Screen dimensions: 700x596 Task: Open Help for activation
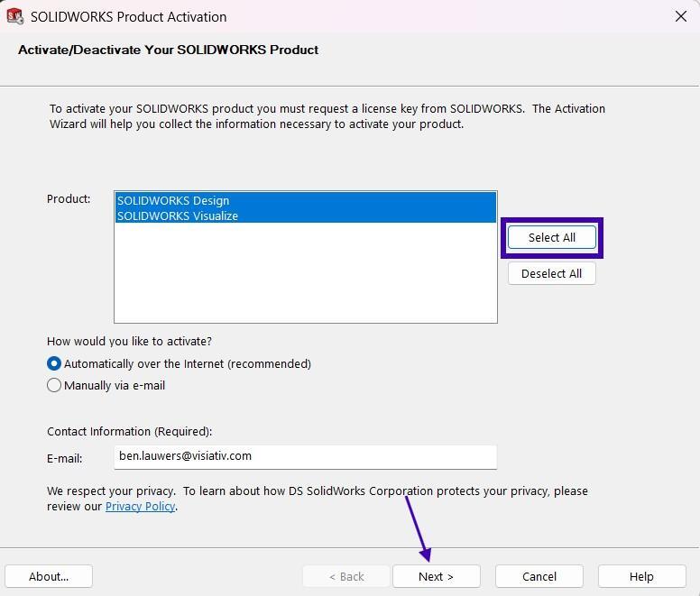(641, 576)
